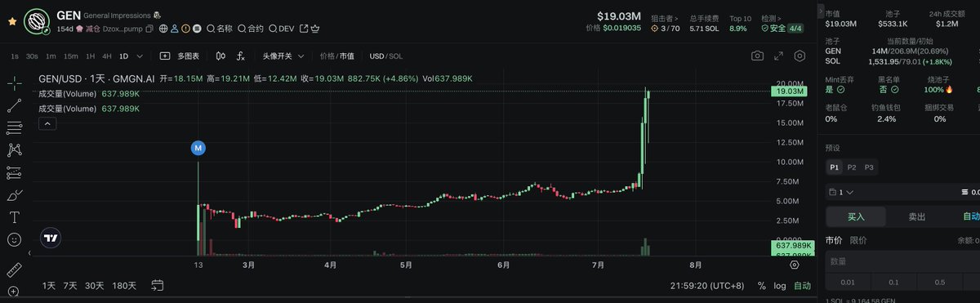
Task: Set chart range to 7天
Action: pos(71,286)
